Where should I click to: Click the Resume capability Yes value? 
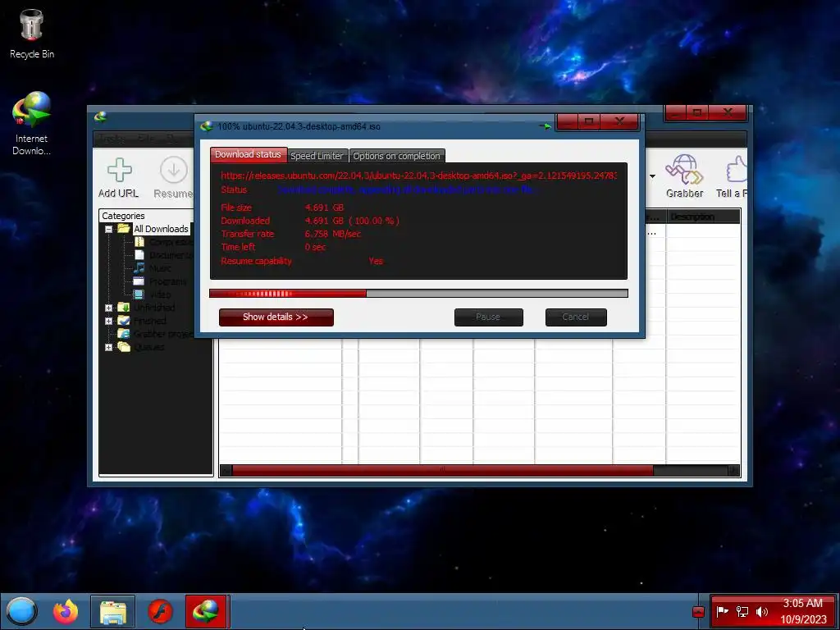pyautogui.click(x=376, y=261)
